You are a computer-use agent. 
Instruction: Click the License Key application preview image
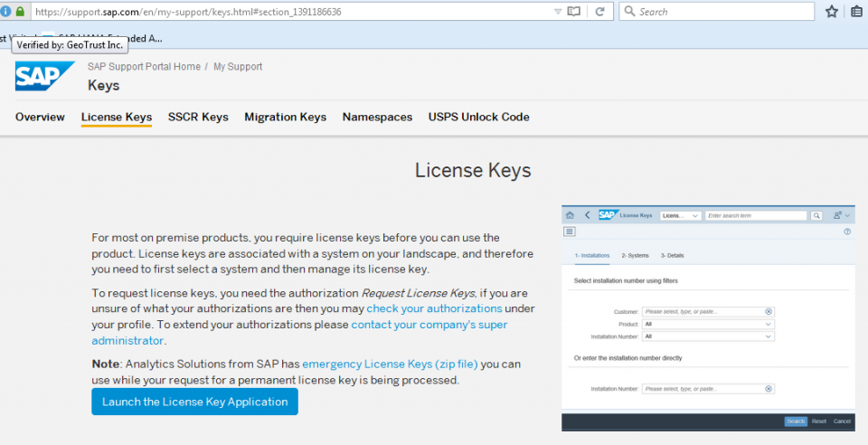(707, 317)
